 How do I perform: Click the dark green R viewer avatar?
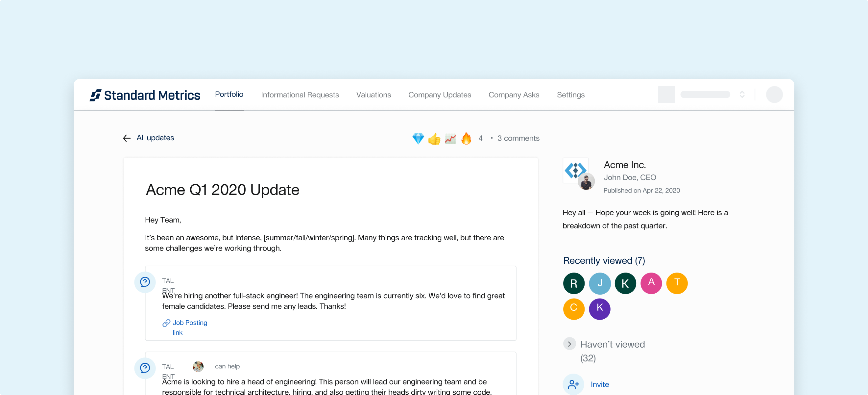coord(573,283)
